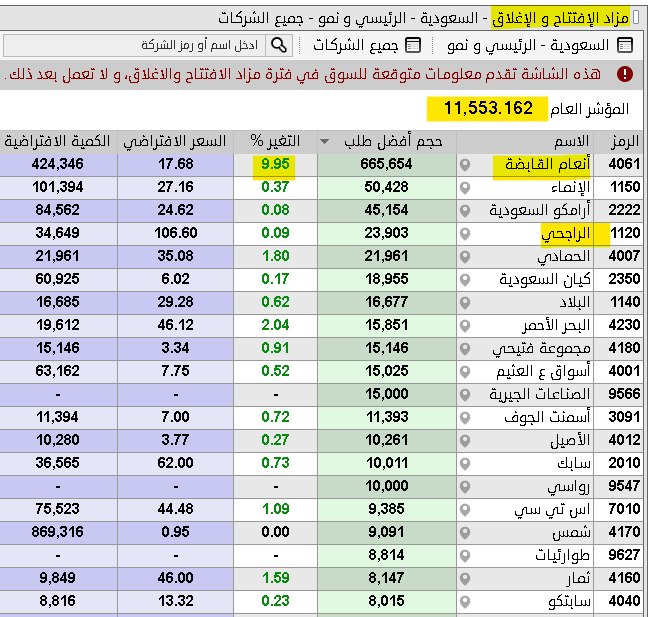The image size is (648, 617).
Task: Click the pin icon beside أنعام القابضة
Action: tap(465, 165)
